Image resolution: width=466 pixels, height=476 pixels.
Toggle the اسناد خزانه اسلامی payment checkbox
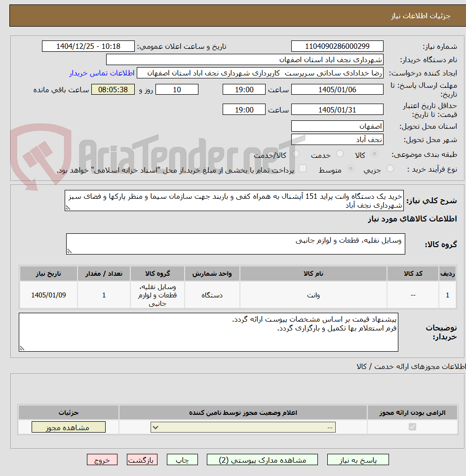(303, 169)
